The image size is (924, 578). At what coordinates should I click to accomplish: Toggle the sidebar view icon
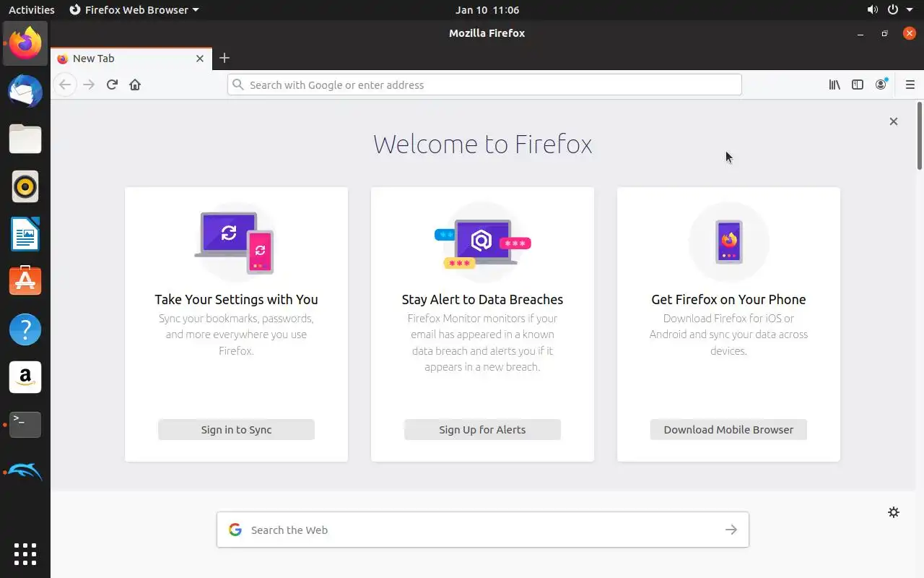(x=858, y=85)
